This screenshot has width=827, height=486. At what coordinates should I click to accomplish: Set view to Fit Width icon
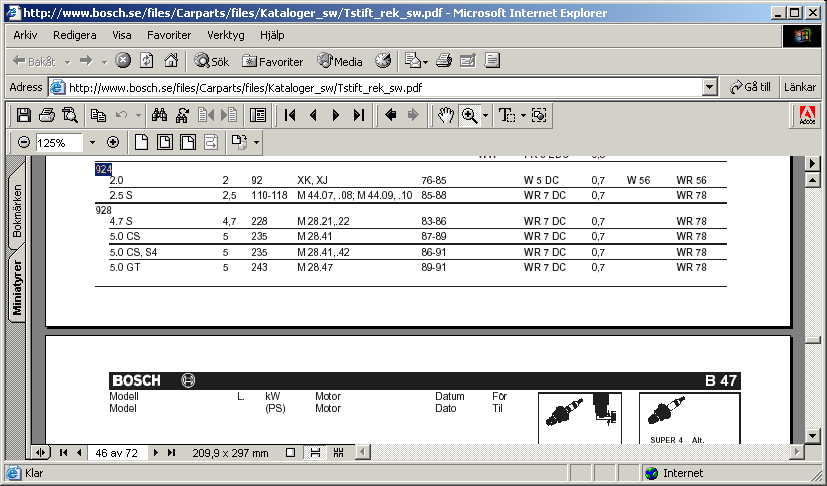pyautogui.click(x=188, y=142)
